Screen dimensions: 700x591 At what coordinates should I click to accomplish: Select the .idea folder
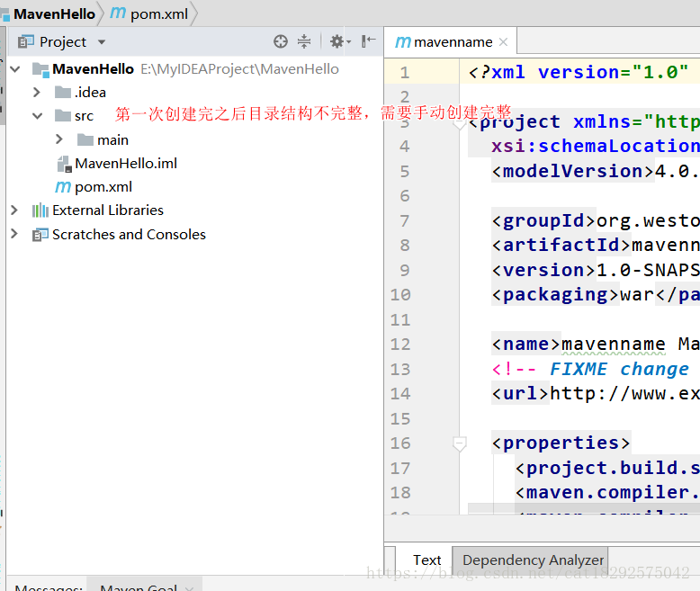coord(91,93)
